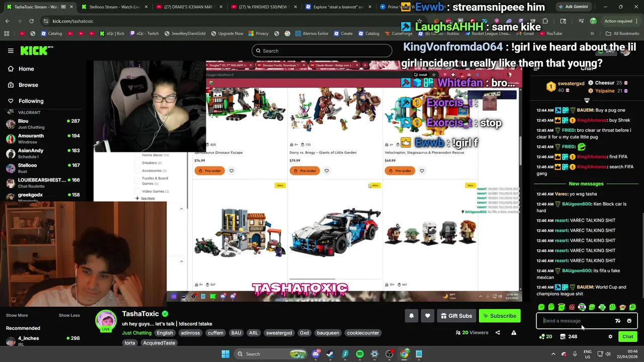644x362 pixels.
Task: Click the TashaToxic channel avatar
Action: point(106,320)
